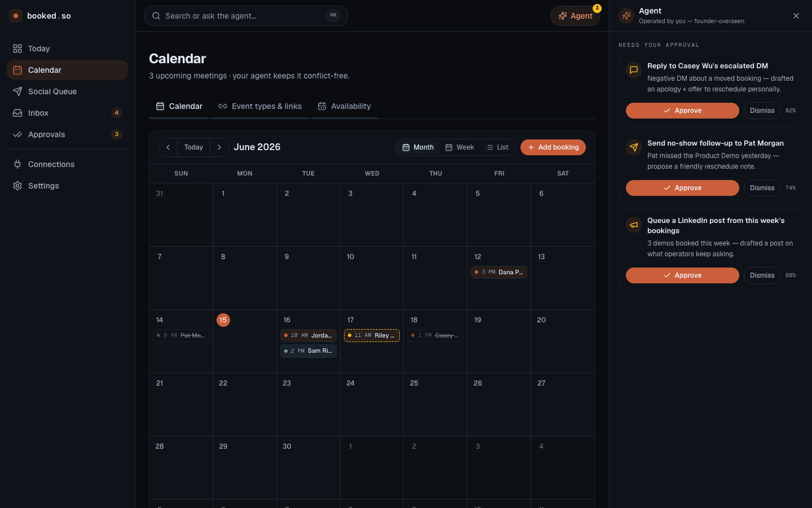The image size is (812, 508).
Task: Select June 12 date number
Action: (x=478, y=257)
